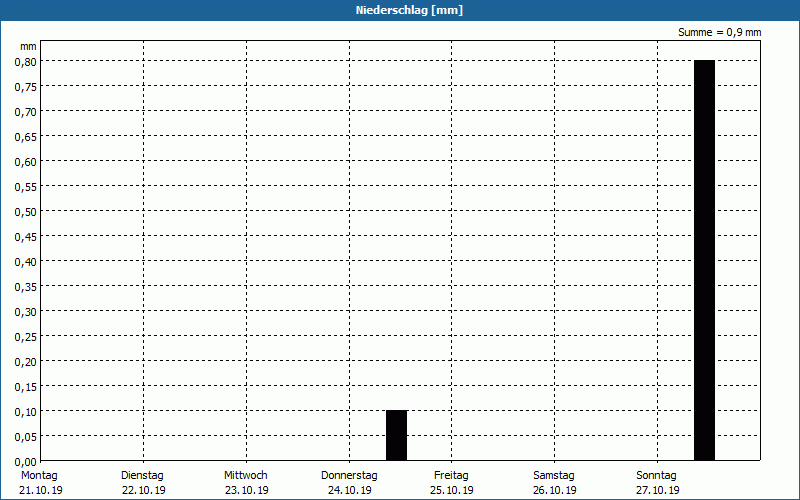Click the Sonntag 27.10.19 axis label
800x500 pixels.
coord(657,483)
